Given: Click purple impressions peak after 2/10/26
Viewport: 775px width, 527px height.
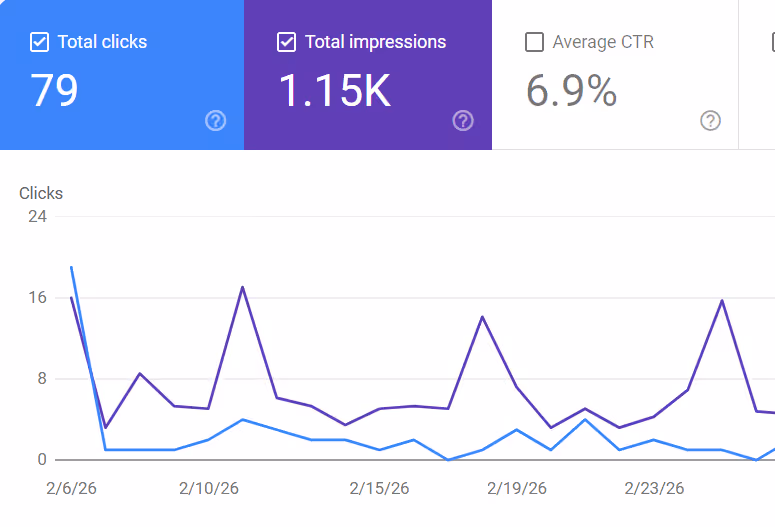Looking at the screenshot, I should coord(242,288).
